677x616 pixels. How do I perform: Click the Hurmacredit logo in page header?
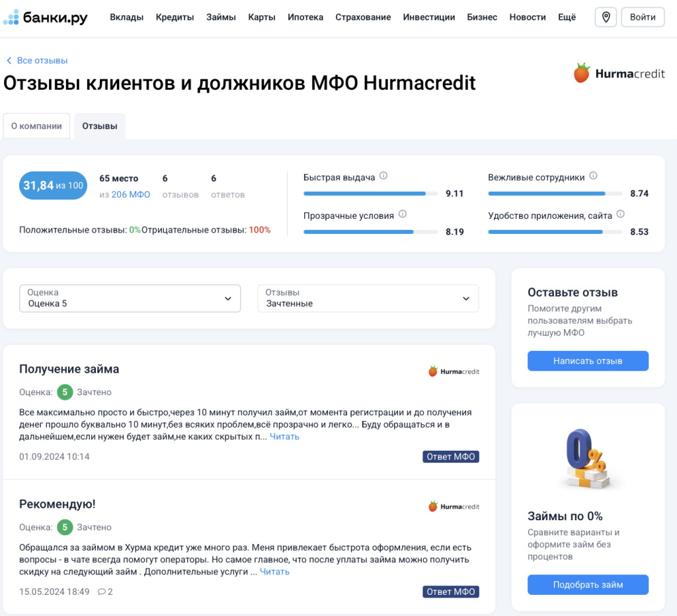click(x=619, y=73)
